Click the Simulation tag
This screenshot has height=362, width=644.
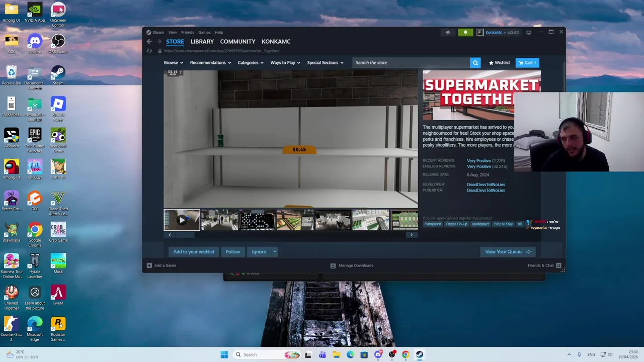point(433,224)
